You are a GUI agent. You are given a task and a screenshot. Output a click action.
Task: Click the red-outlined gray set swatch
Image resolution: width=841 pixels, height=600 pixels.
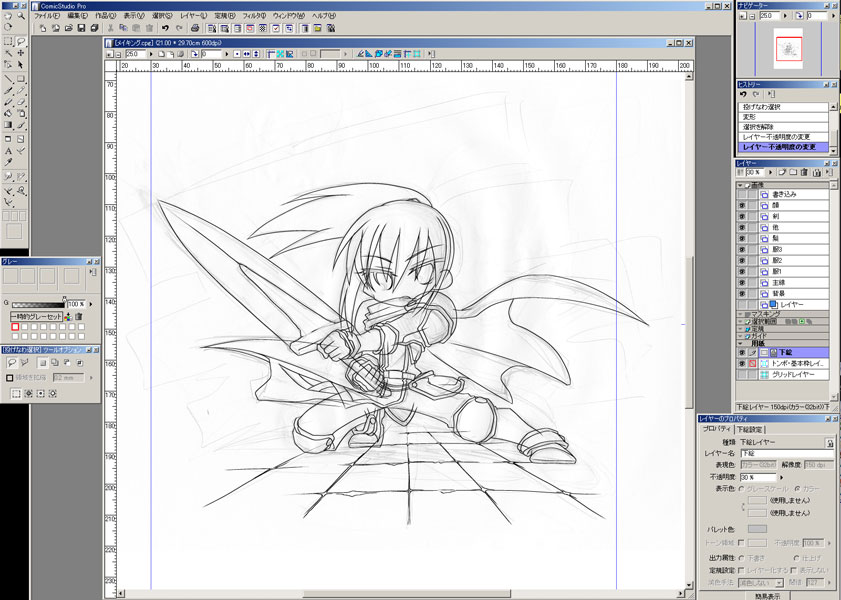pyautogui.click(x=15, y=327)
